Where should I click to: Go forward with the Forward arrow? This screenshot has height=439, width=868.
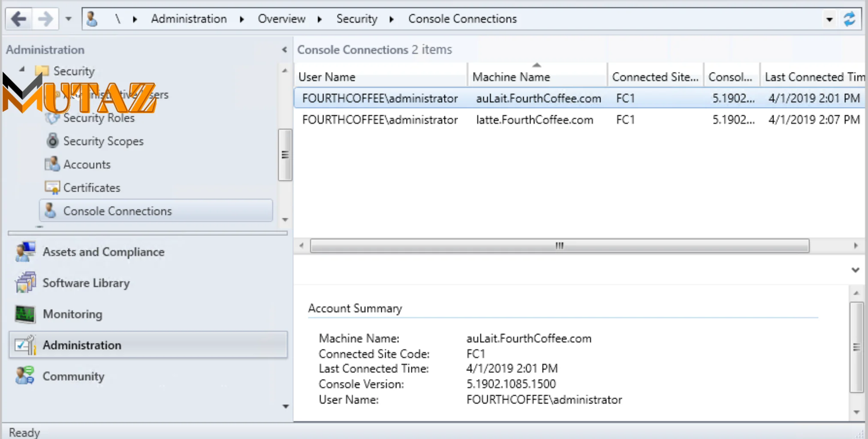click(x=45, y=19)
